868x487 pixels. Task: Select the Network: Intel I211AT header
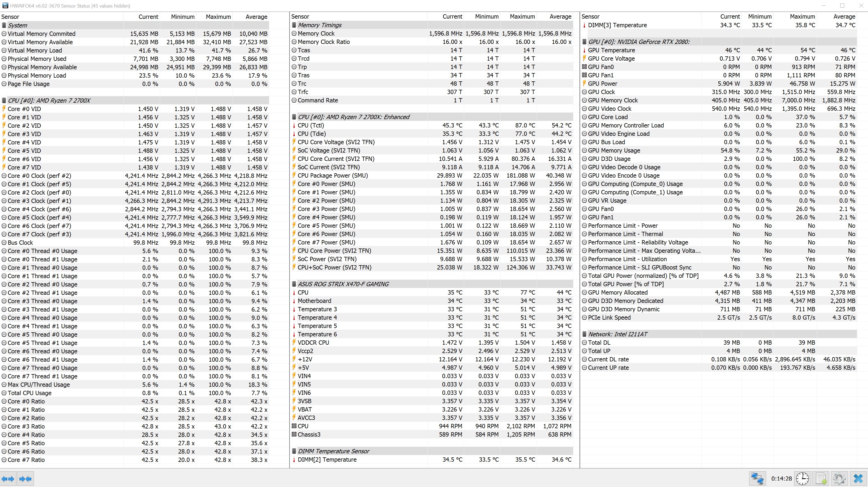click(618, 334)
